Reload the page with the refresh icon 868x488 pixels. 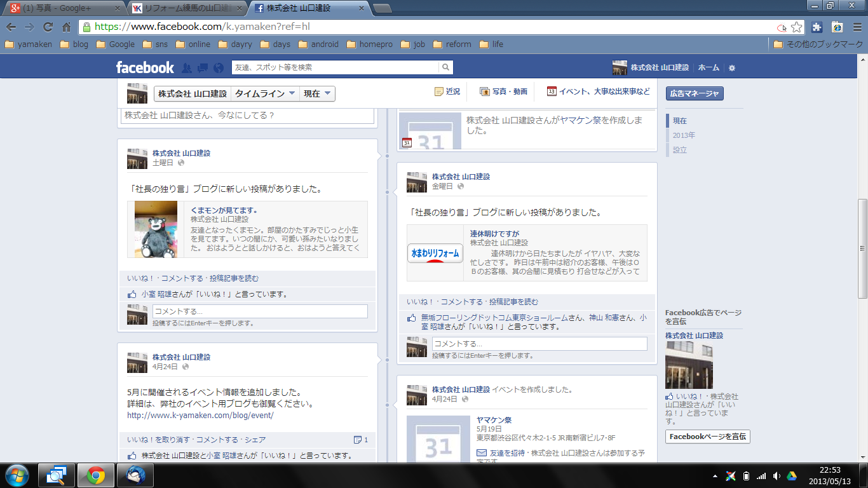pos(48,27)
